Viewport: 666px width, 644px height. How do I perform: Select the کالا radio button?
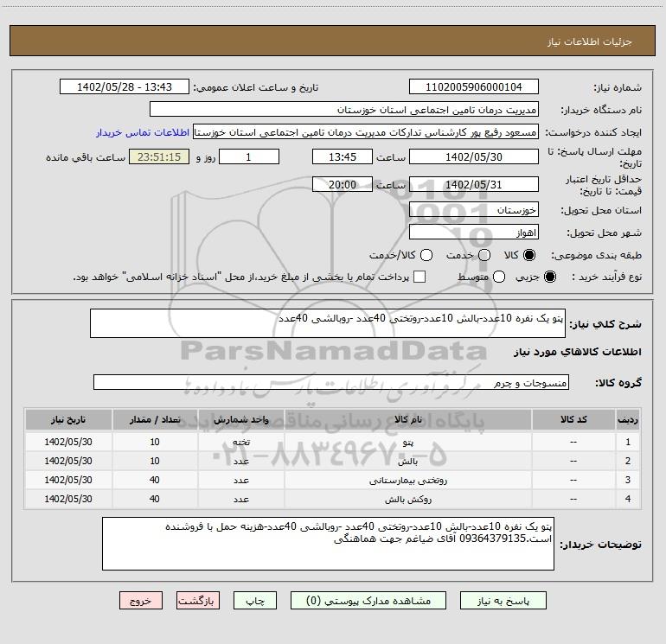click(529, 255)
